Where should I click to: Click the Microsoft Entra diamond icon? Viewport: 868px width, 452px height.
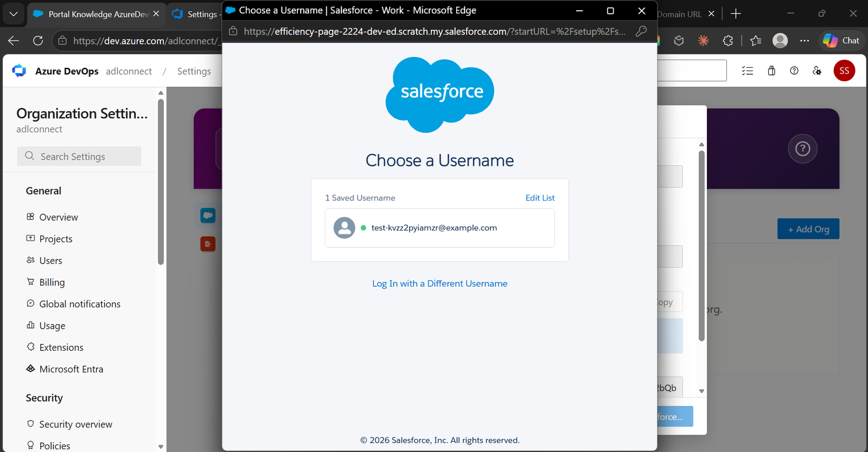tap(30, 368)
